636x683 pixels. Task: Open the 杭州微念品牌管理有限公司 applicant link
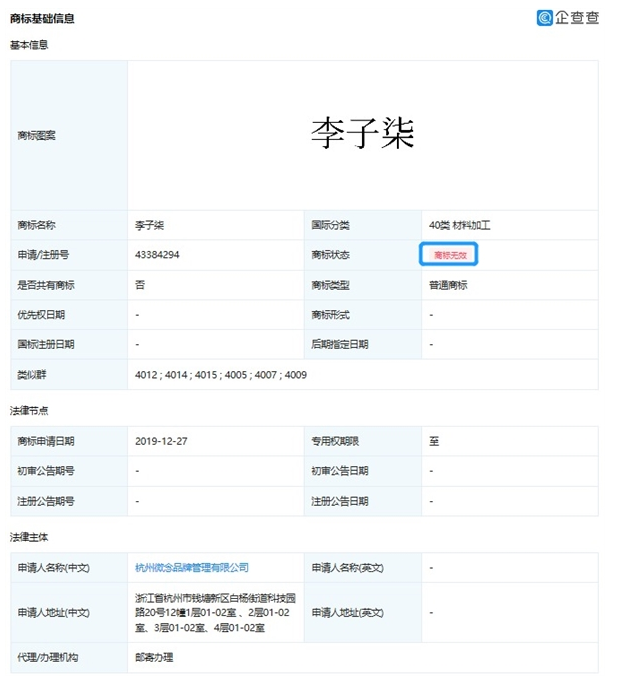click(192, 567)
